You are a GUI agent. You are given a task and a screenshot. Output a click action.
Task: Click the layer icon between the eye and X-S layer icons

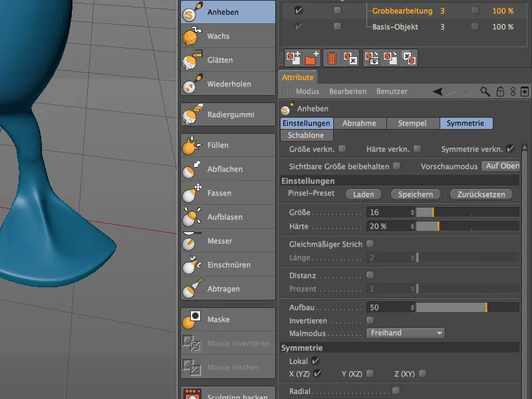coord(390,58)
